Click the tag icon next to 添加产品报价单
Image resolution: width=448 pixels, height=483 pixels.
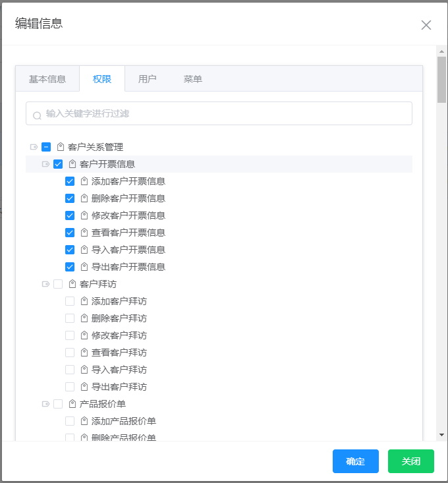point(84,421)
